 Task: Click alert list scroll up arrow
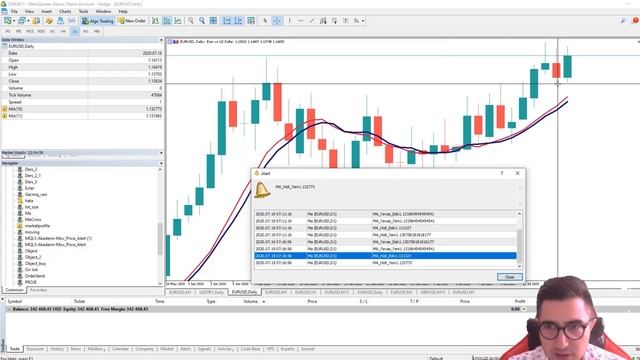[x=520, y=213]
